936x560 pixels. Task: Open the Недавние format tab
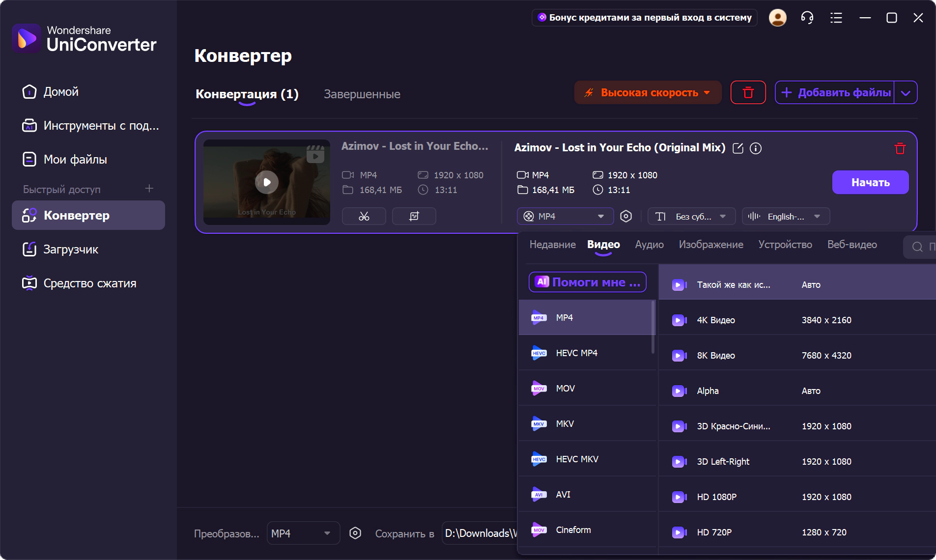pyautogui.click(x=553, y=245)
